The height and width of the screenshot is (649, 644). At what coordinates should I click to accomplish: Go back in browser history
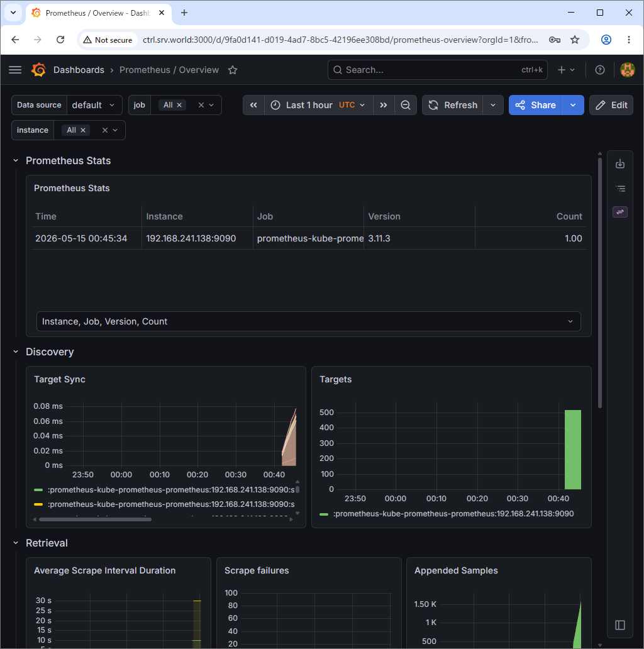coord(15,40)
